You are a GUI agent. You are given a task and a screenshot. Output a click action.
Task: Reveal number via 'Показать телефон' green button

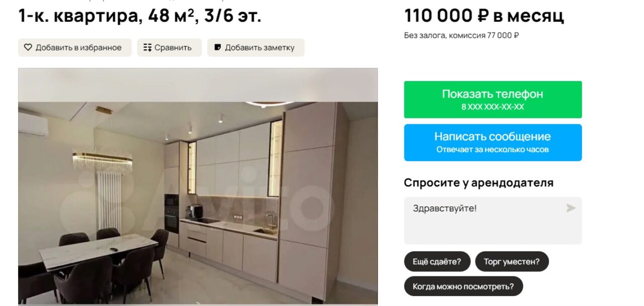pyautogui.click(x=493, y=100)
